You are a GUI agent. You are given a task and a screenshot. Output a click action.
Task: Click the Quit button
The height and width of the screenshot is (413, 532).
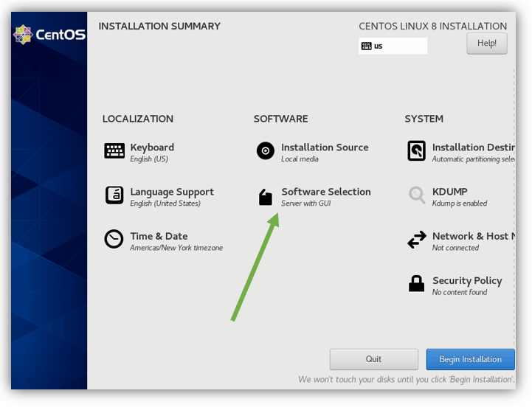374,359
